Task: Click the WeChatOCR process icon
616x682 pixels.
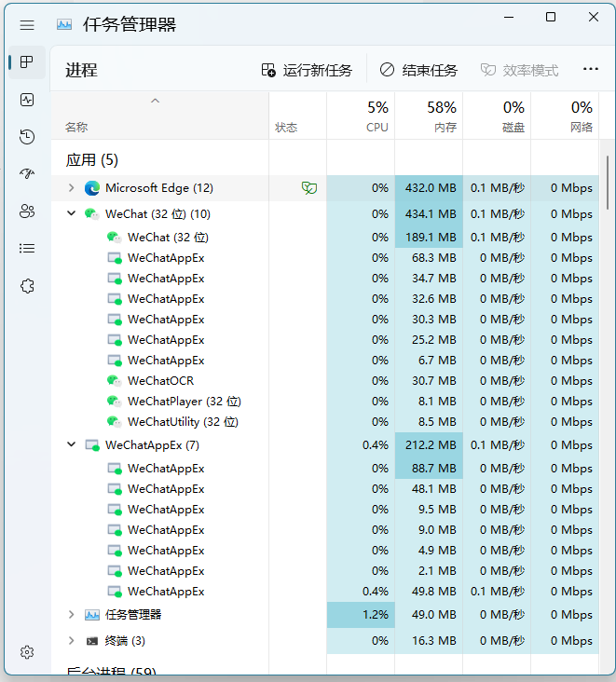Action: (x=114, y=380)
